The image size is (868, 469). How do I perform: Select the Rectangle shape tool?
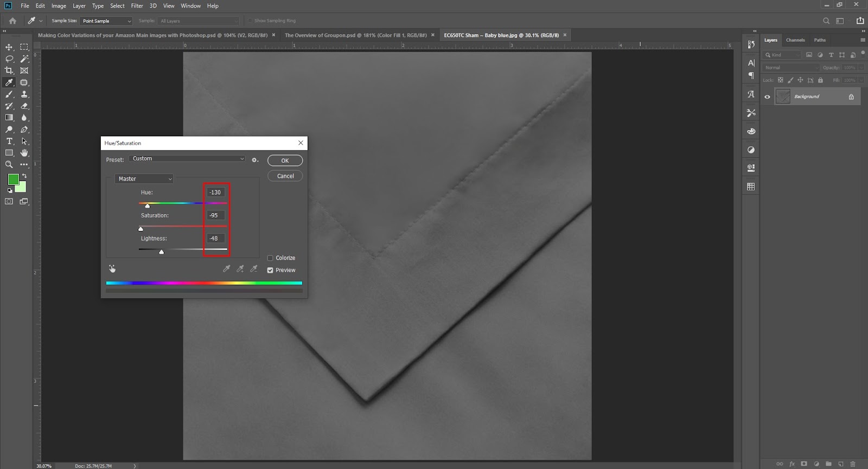point(9,153)
